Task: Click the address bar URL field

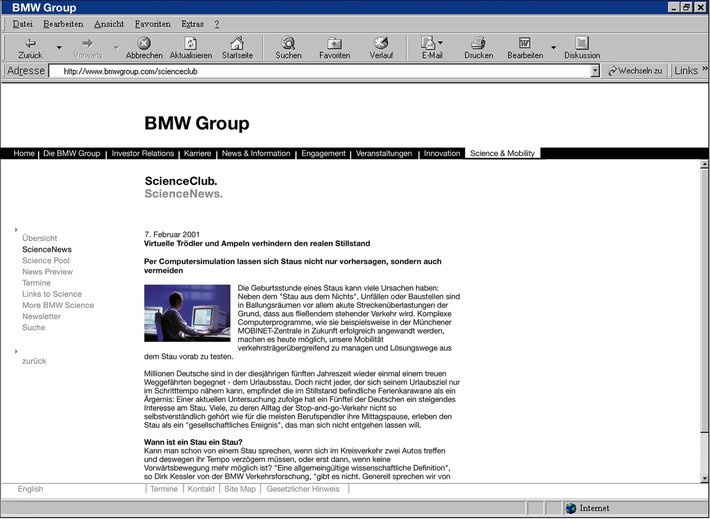Action: (320, 71)
